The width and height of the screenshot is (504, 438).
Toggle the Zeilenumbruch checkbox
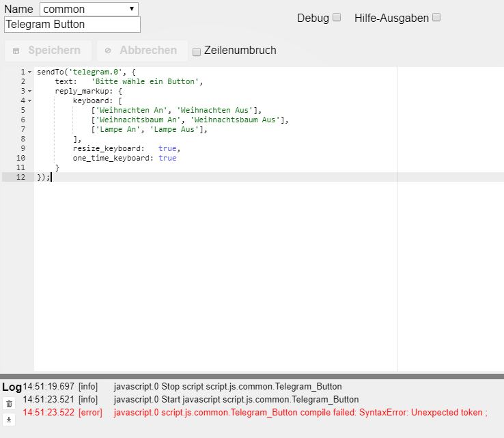197,51
